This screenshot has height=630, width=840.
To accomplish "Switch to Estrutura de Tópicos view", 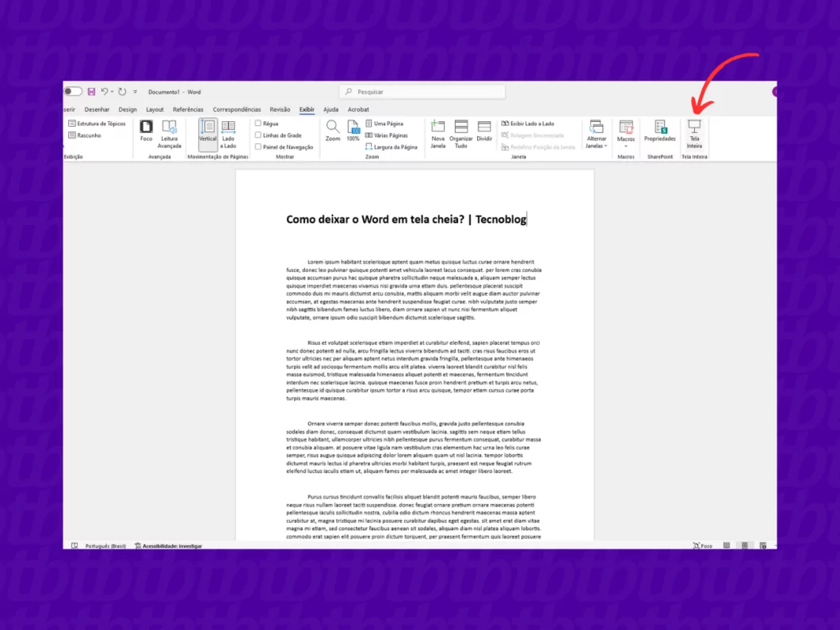I will [x=97, y=124].
